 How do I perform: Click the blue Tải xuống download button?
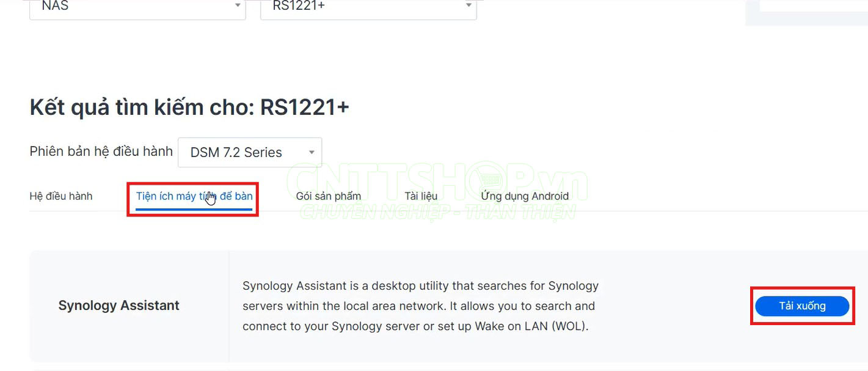pos(802,306)
